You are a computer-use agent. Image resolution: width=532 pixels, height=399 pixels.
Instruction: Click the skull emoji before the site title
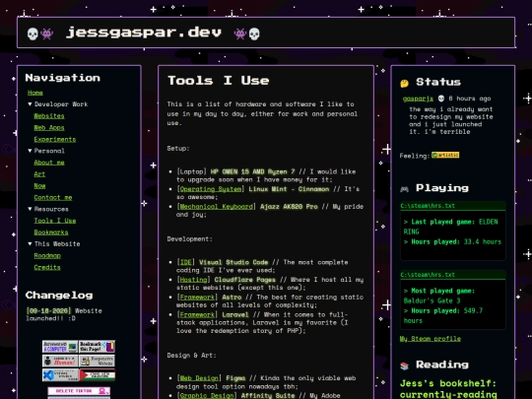[33, 33]
